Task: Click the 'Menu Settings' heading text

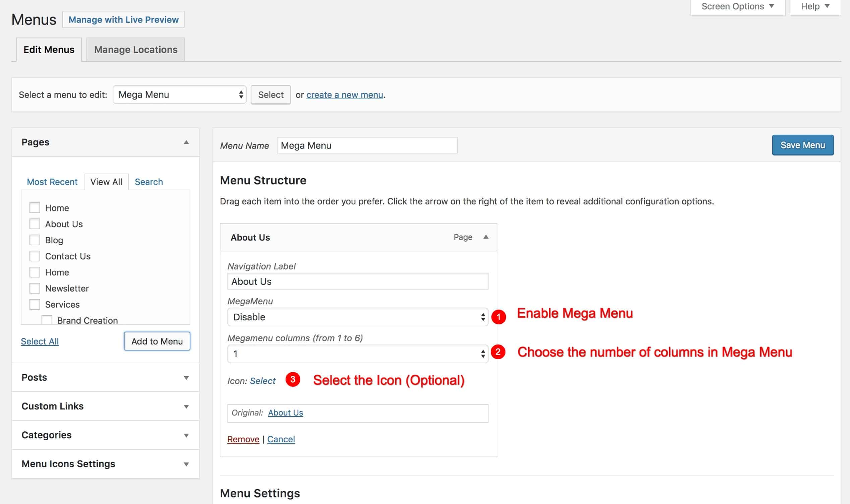Action: coord(260,494)
